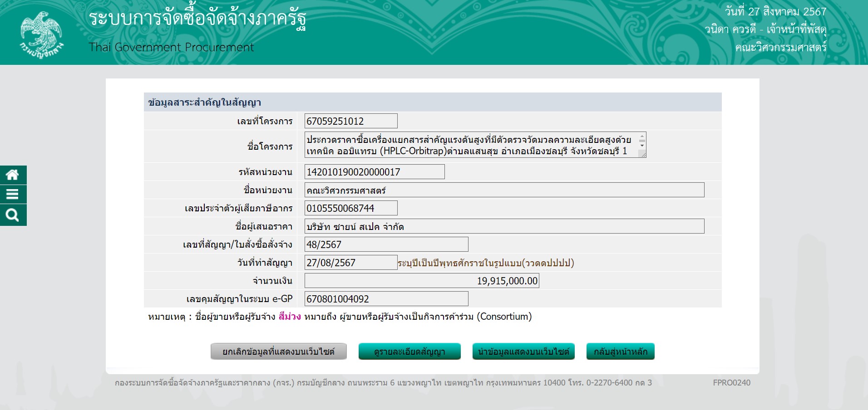This screenshot has height=410, width=868.
Task: Click the home icon in left sidebar
Action: click(13, 175)
